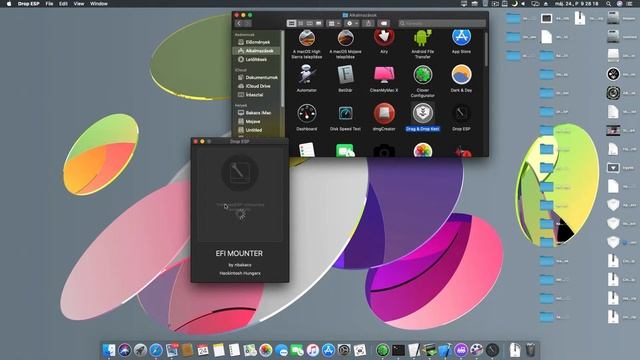The image size is (640, 360).
Task: Open iTunes from the Dock
Action: [313, 350]
